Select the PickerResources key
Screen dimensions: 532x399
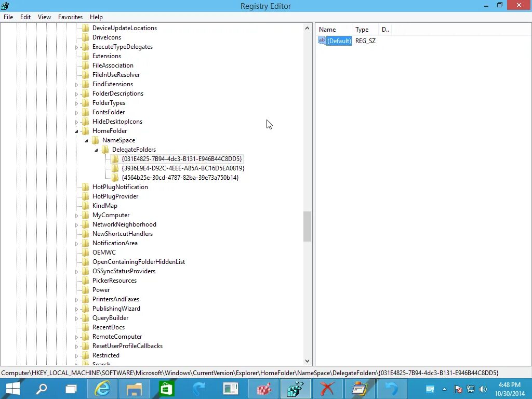114,281
